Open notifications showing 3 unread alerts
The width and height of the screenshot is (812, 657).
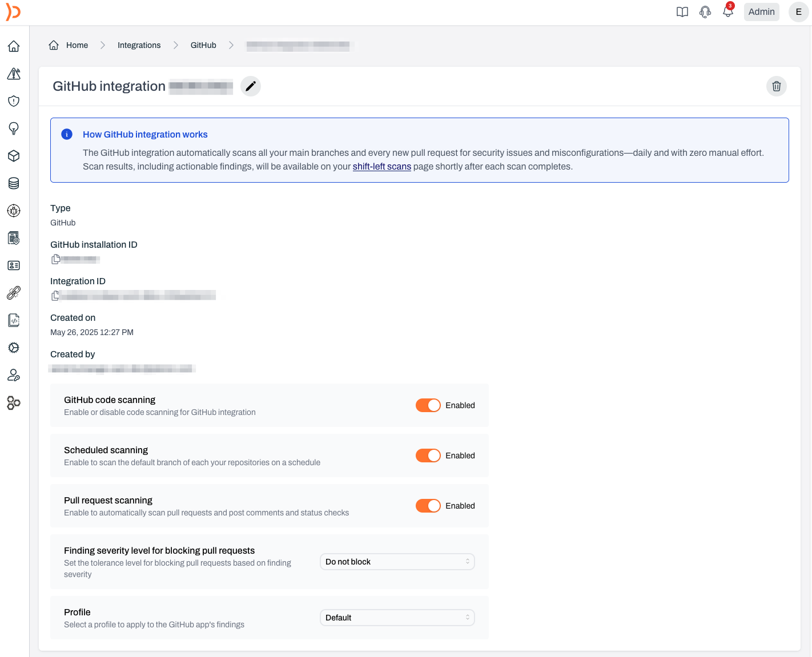[727, 11]
